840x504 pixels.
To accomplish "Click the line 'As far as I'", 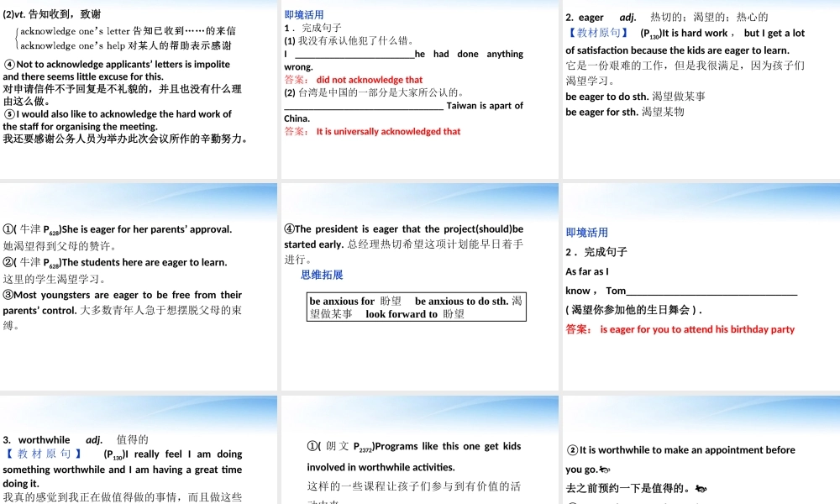I will pos(587,271).
